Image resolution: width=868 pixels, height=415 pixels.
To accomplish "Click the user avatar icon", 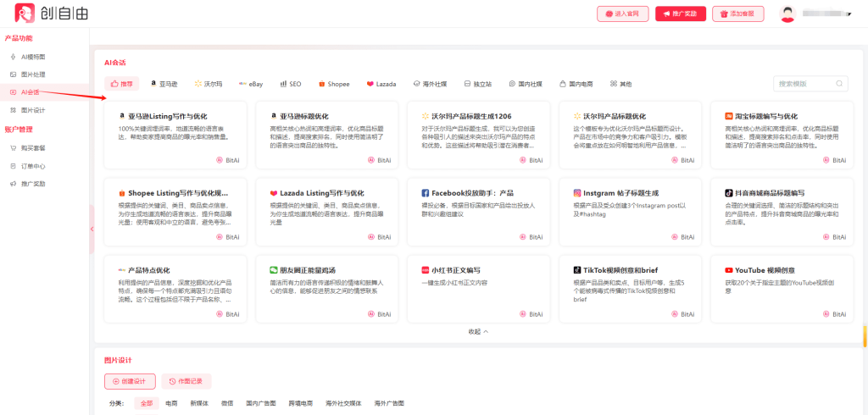I will [x=787, y=14].
